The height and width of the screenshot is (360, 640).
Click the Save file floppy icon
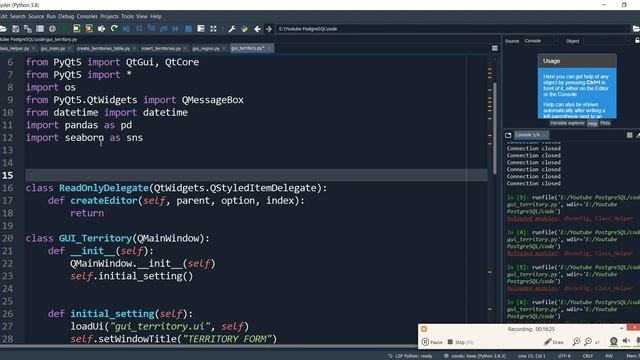coord(16,29)
